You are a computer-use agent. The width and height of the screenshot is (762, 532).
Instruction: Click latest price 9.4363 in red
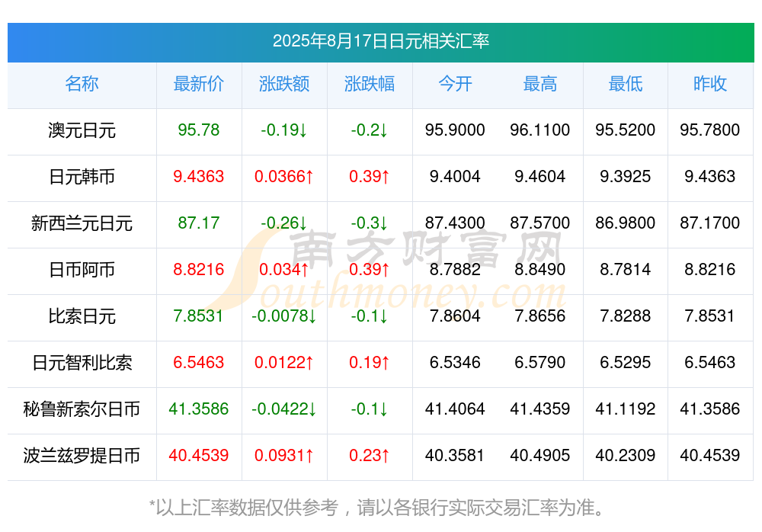coord(199,177)
